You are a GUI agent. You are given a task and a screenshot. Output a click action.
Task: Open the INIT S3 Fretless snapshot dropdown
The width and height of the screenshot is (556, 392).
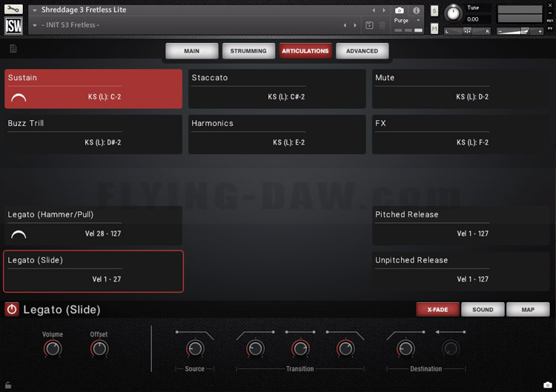[35, 25]
